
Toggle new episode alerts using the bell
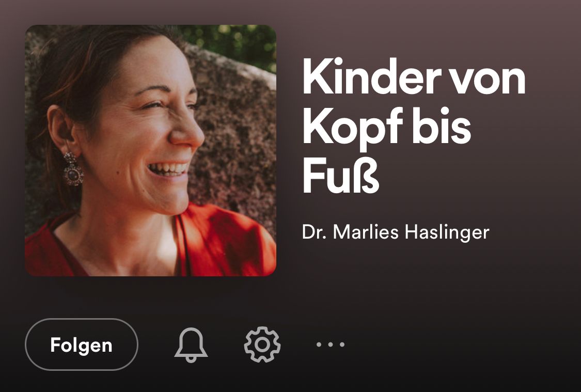191,344
